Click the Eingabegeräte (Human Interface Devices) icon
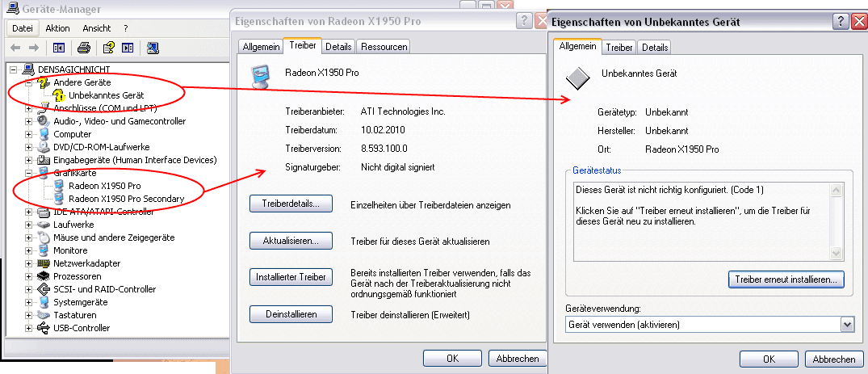Viewport: 868px width, 374px height. click(x=44, y=160)
